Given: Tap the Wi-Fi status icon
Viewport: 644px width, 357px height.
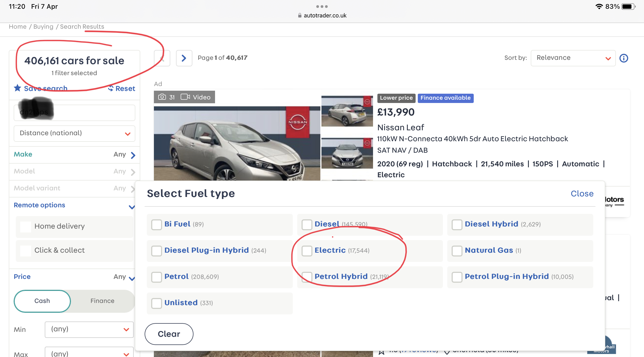Looking at the screenshot, I should [x=599, y=6].
